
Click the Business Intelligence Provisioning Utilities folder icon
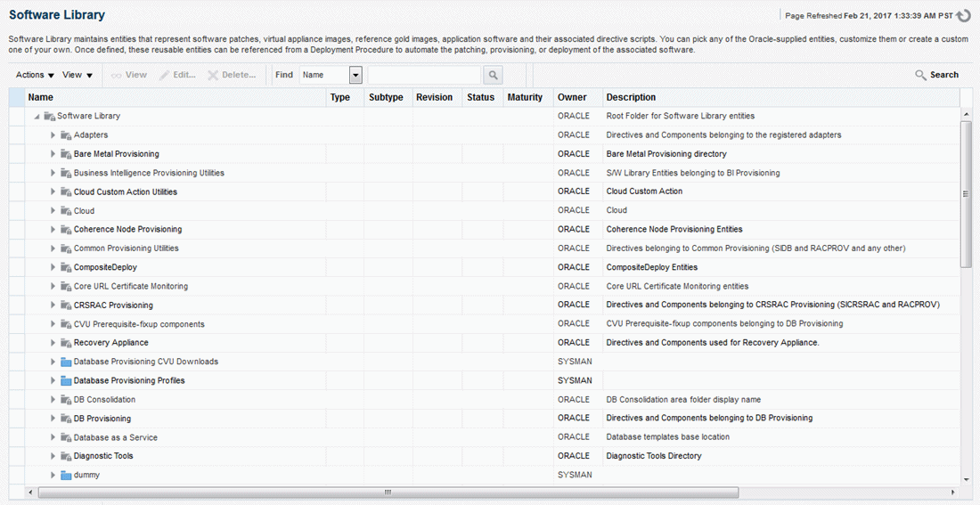click(x=66, y=173)
